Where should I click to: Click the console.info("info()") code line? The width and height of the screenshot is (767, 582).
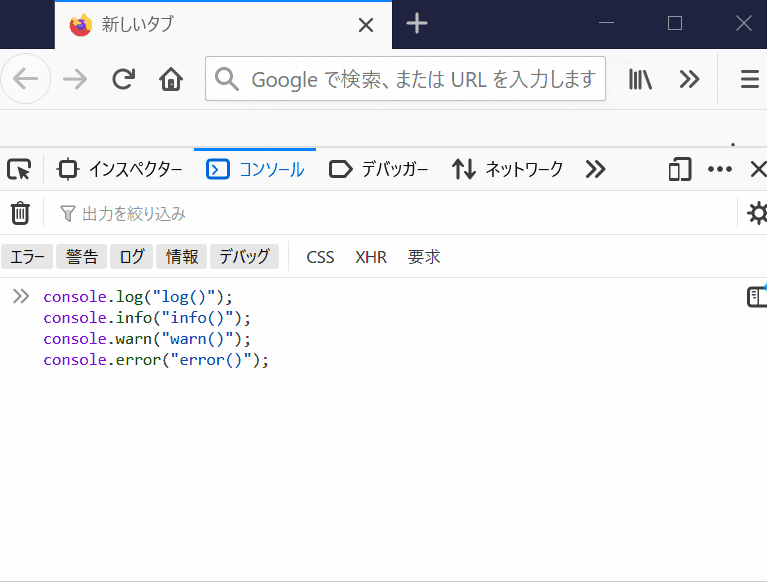[147, 318]
